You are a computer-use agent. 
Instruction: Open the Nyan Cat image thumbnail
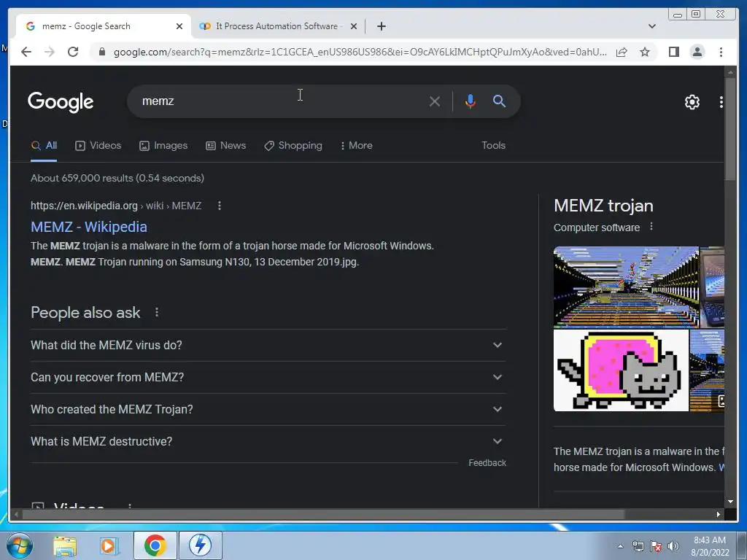coord(621,370)
